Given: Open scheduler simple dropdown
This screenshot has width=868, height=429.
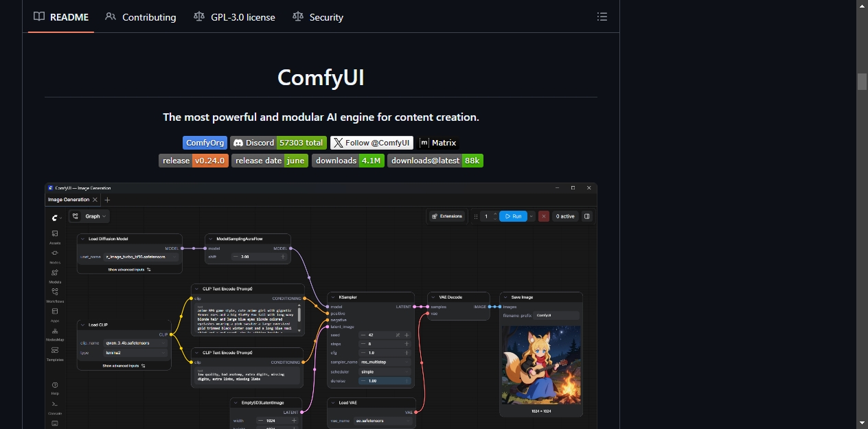Looking at the screenshot, I should 385,371.
